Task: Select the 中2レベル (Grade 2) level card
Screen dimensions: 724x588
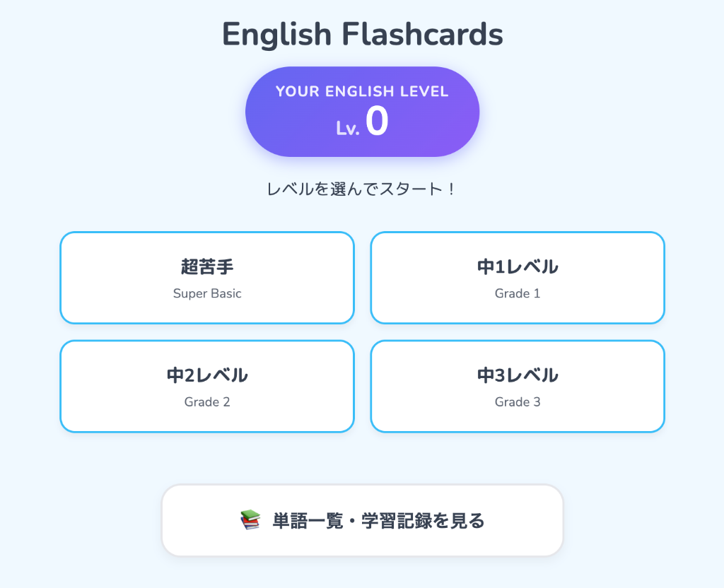Action: coord(207,386)
